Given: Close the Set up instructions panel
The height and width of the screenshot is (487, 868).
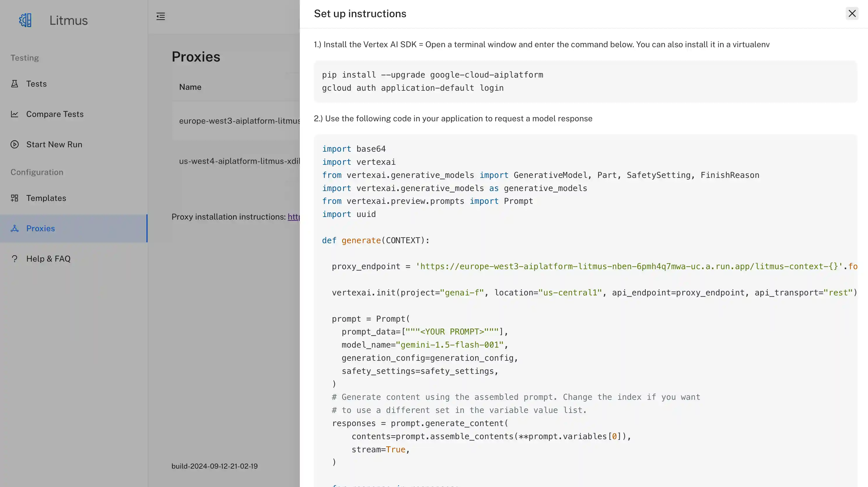Looking at the screenshot, I should coord(853,13).
